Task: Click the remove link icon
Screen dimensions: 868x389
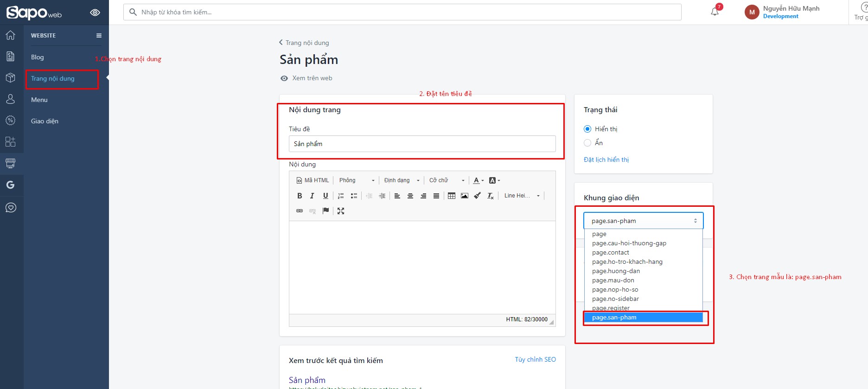Action: coord(313,211)
